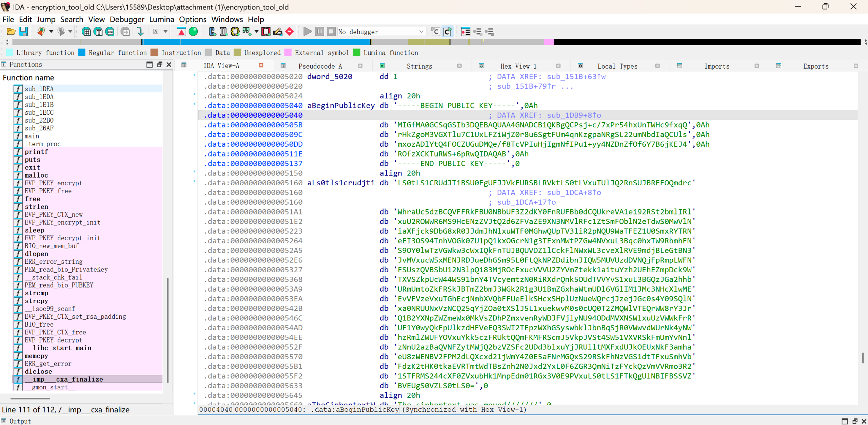
Task: Close the IDA View-A tab
Action: pos(261,65)
